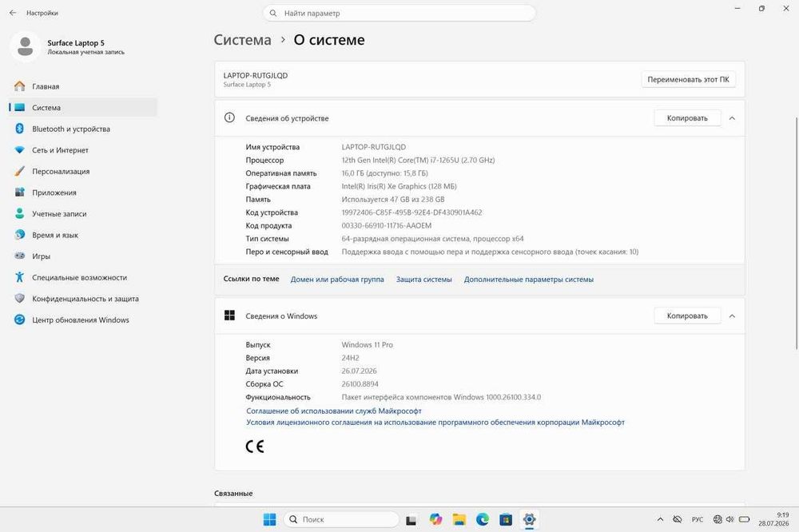Click the Bluetooth icon in sidebar
Image resolution: width=799 pixels, height=532 pixels.
tap(19, 129)
